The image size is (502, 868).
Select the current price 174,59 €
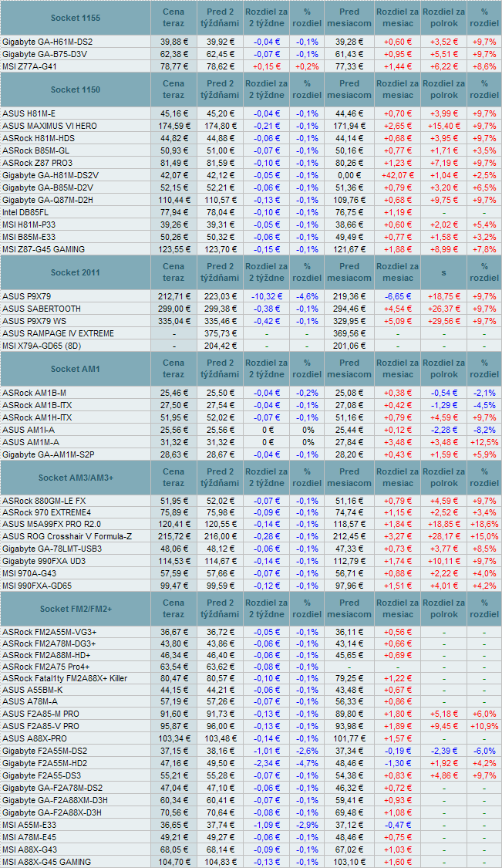(174, 126)
